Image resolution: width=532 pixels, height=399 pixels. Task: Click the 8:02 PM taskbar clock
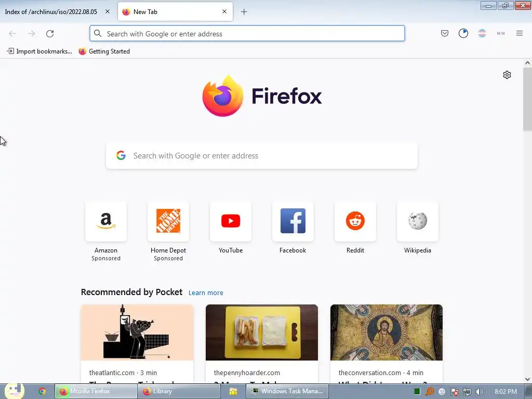tap(506, 392)
